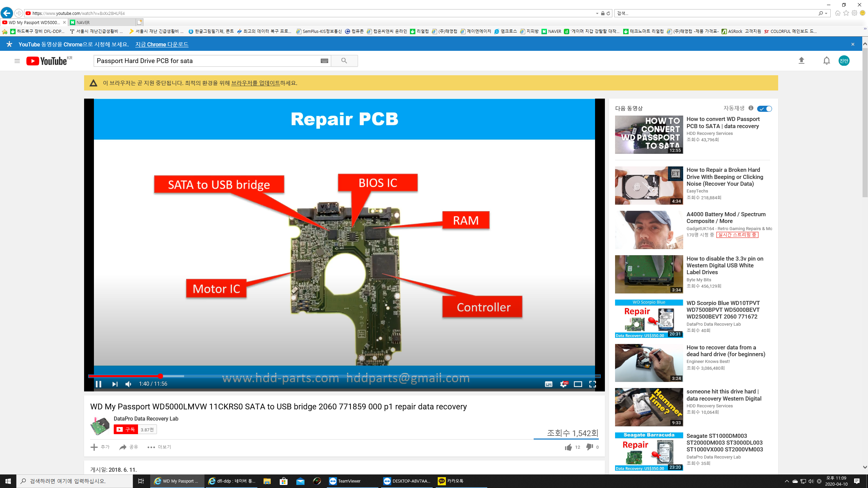868x488 pixels.
Task: Dislike the video with thumbs down
Action: pyautogui.click(x=590, y=447)
